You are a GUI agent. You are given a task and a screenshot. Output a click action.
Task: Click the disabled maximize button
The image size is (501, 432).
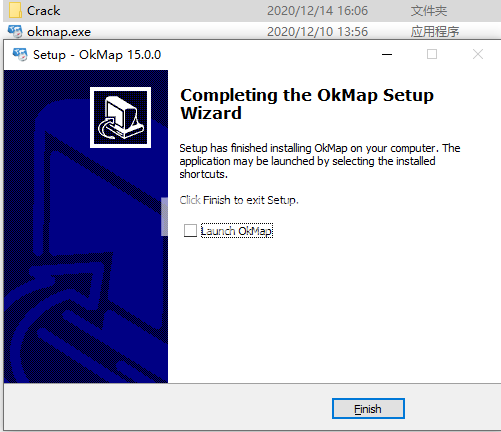432,54
